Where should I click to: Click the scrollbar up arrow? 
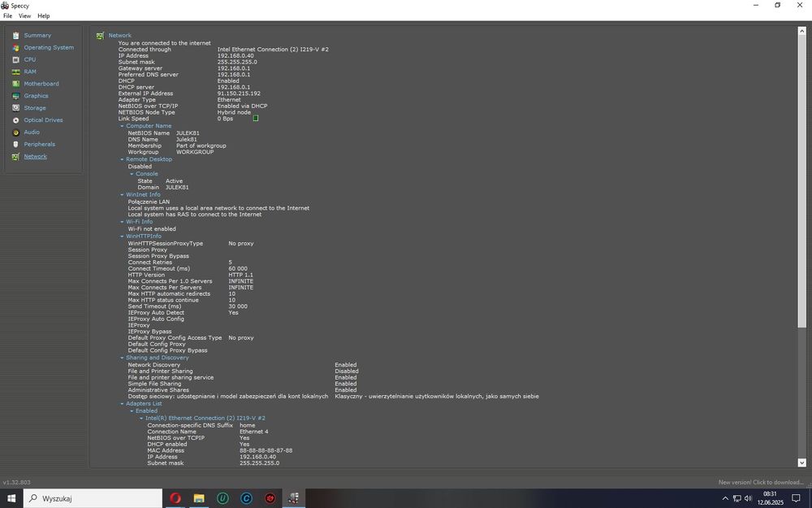point(801,31)
